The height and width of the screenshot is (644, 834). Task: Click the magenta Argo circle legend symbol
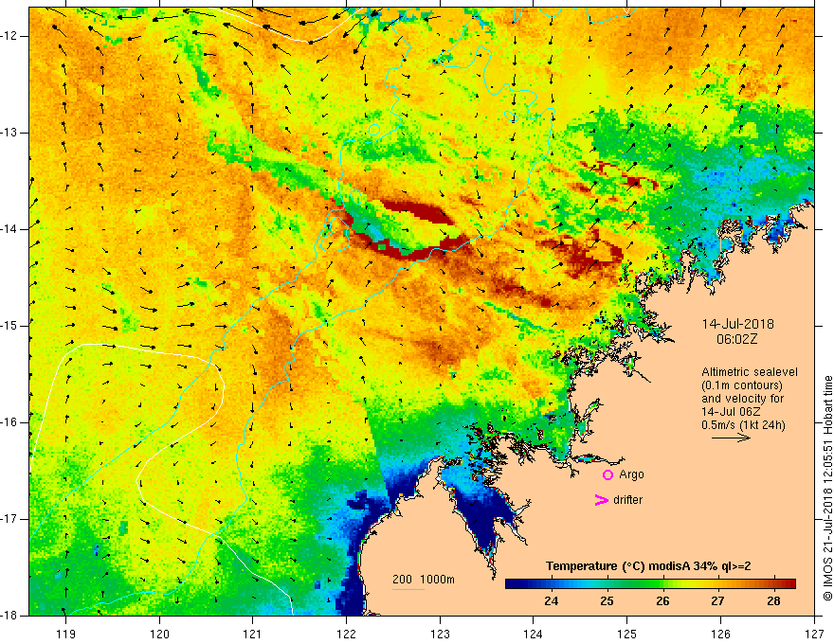607,475
